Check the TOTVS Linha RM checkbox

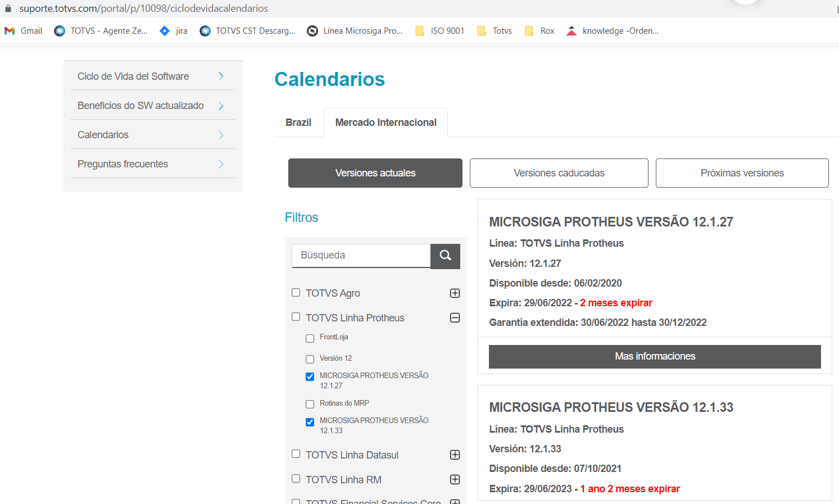pyautogui.click(x=296, y=479)
